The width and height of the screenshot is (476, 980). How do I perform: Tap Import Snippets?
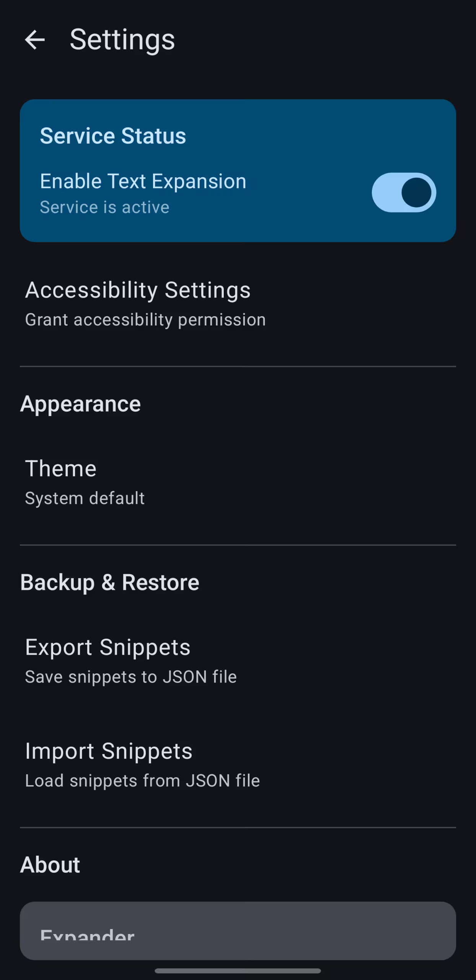tap(238, 765)
